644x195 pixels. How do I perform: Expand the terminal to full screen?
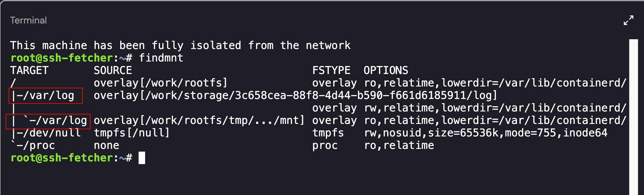(x=628, y=20)
